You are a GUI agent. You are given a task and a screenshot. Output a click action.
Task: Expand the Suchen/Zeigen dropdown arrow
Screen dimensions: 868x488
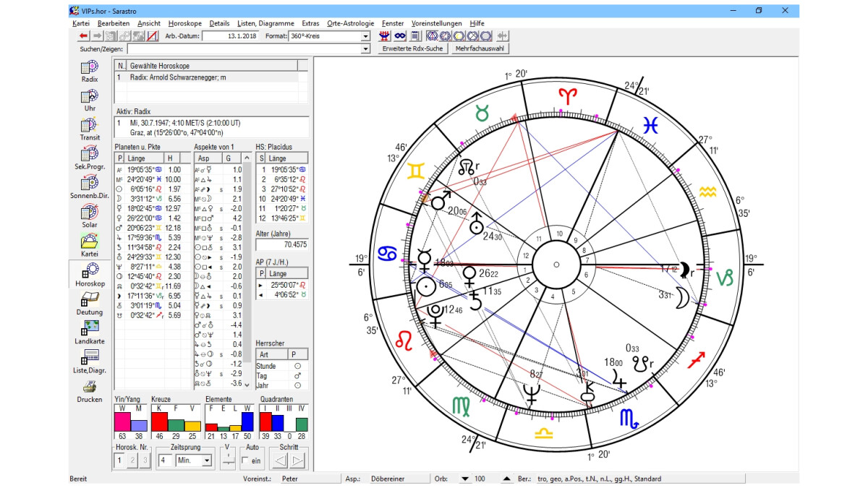365,49
